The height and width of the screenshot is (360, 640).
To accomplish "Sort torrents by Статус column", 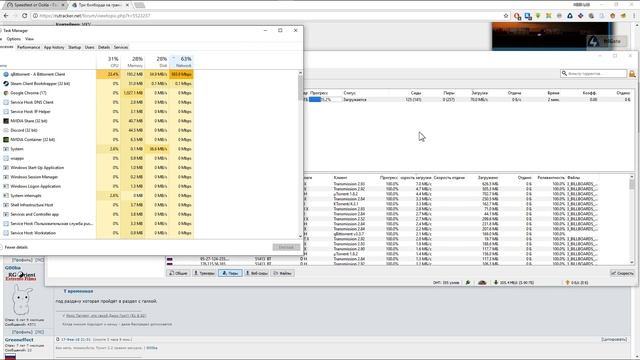I will click(x=349, y=93).
